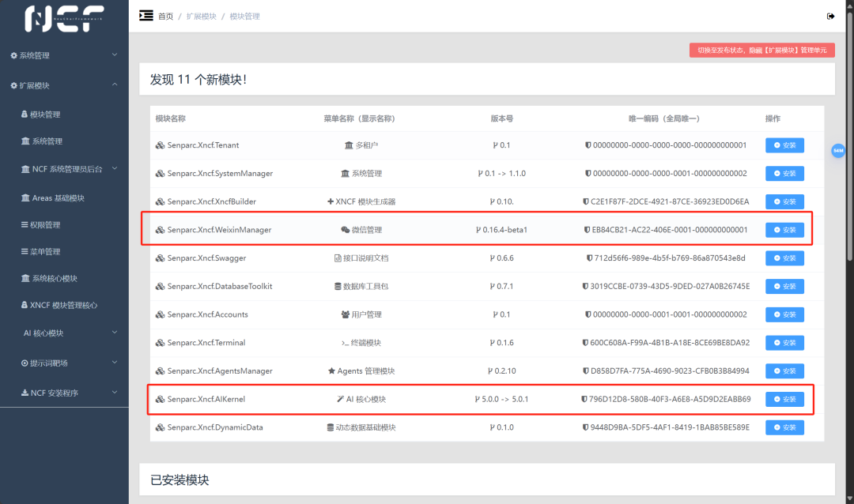Install the Senparc.Xncf.DynamicData module
The height and width of the screenshot is (504, 854).
[x=785, y=428]
